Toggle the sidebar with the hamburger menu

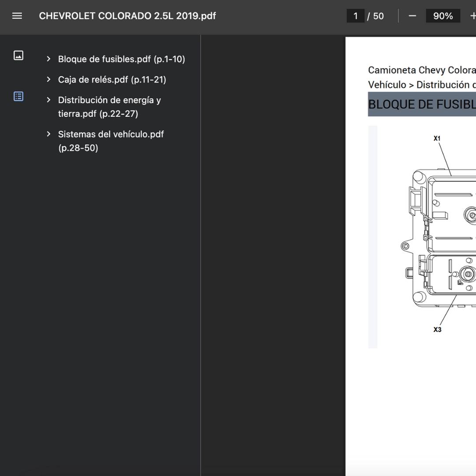tap(17, 16)
